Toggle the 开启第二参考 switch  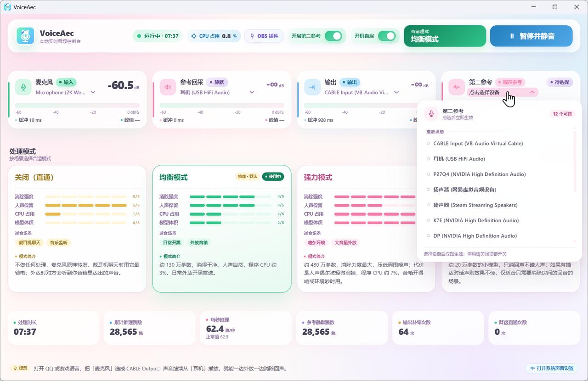tap(334, 36)
